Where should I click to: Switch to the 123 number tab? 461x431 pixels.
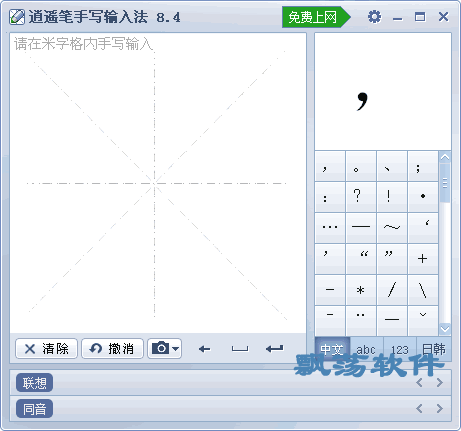pos(400,350)
